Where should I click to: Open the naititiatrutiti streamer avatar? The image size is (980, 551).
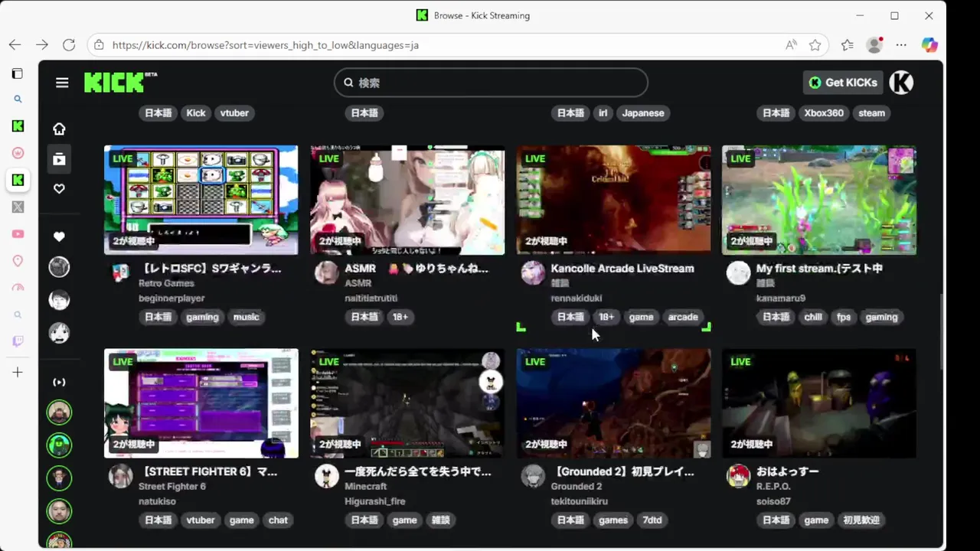click(x=327, y=273)
